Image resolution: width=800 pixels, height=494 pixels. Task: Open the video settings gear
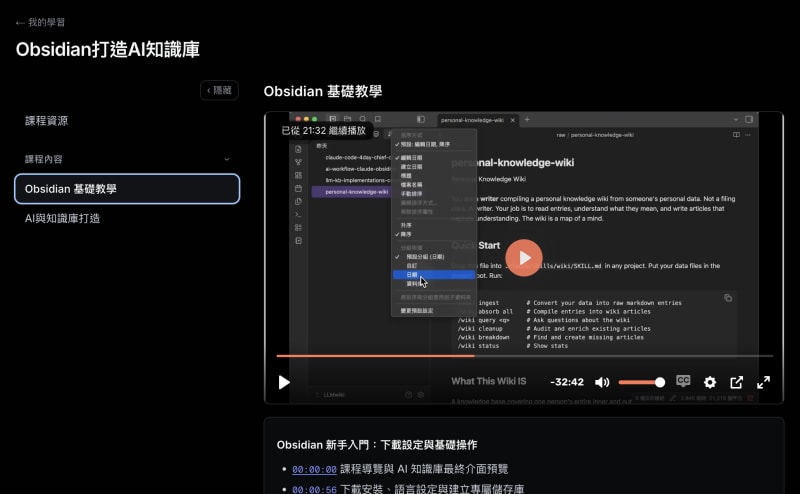click(710, 382)
